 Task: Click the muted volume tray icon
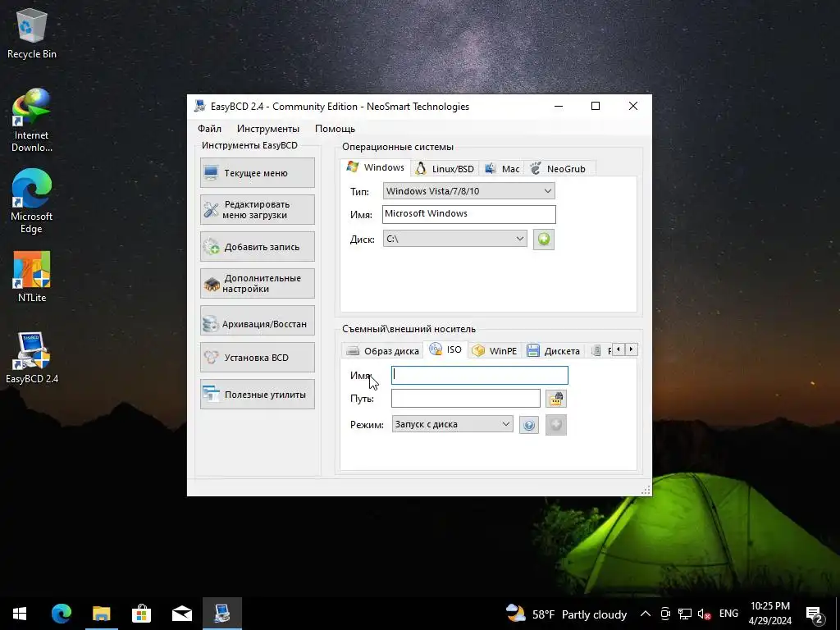(704, 614)
